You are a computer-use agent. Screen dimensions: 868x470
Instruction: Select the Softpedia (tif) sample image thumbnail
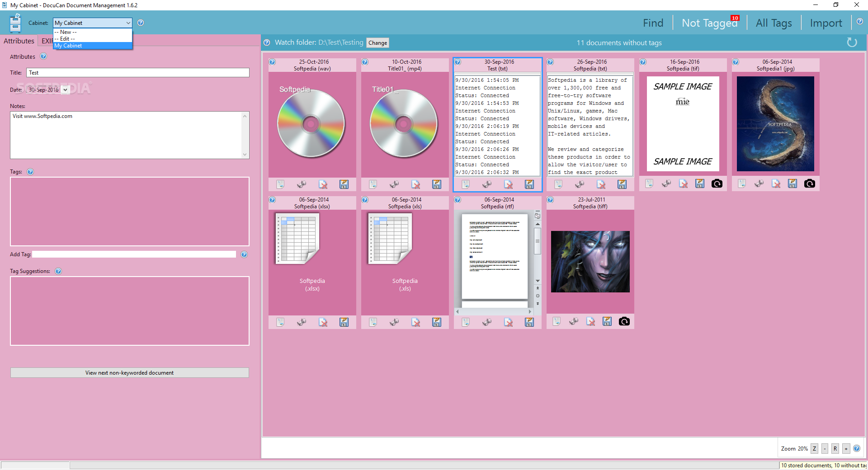tap(683, 124)
